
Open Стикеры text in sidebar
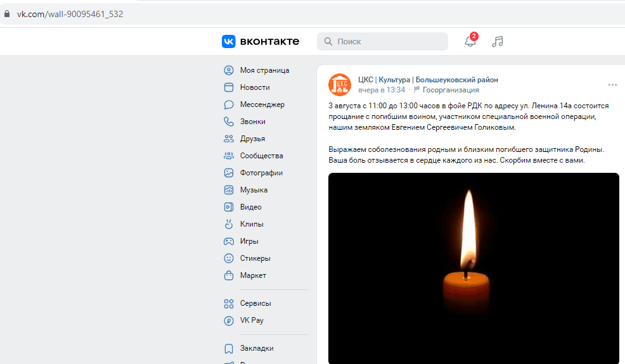(255, 259)
